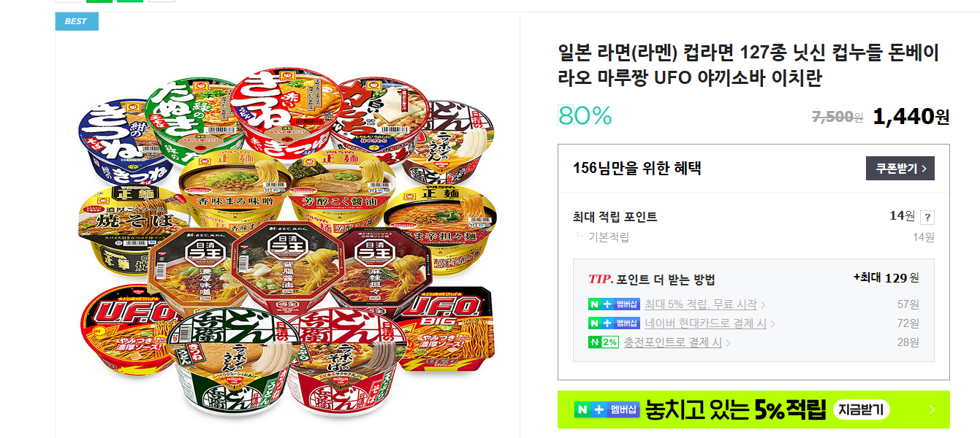Open the 네이버 현대카드로 결제 시 link

tap(705, 323)
